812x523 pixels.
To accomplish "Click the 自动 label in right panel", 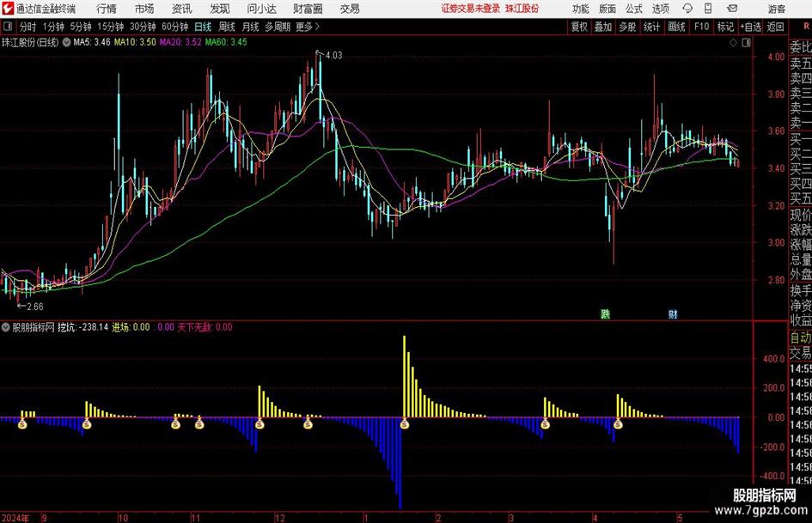I will (x=801, y=338).
